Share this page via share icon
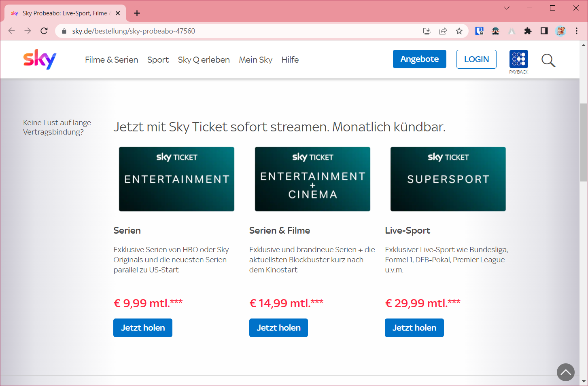The height and width of the screenshot is (386, 588). click(x=443, y=31)
